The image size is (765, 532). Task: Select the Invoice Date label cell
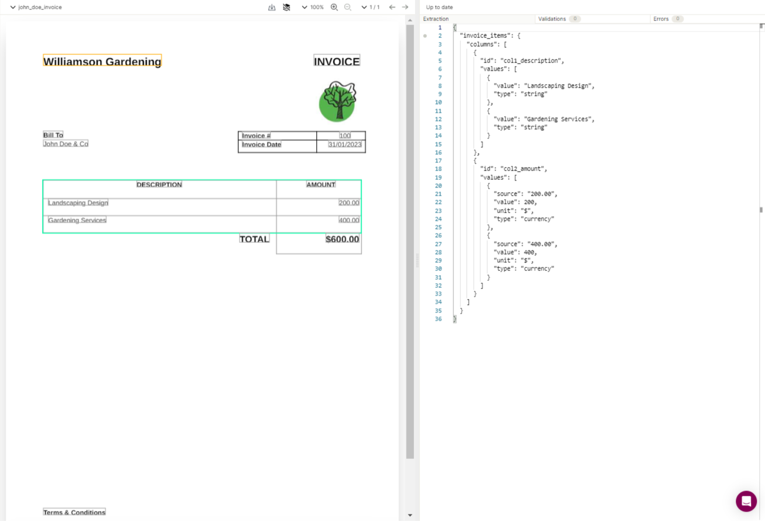(261, 144)
